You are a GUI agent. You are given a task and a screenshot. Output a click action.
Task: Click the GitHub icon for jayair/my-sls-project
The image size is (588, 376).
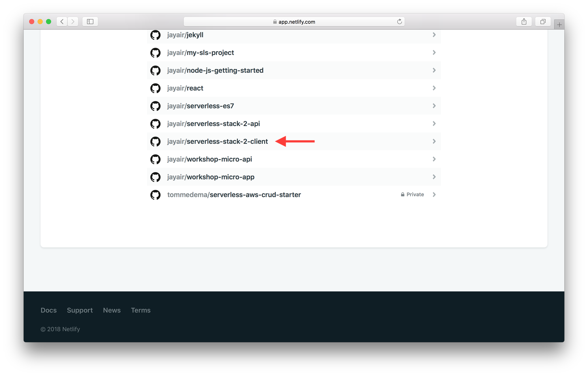[x=155, y=53]
